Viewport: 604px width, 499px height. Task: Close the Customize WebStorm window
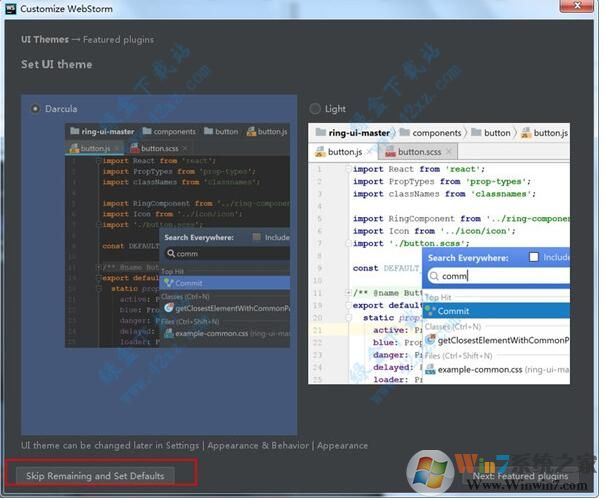577,6
